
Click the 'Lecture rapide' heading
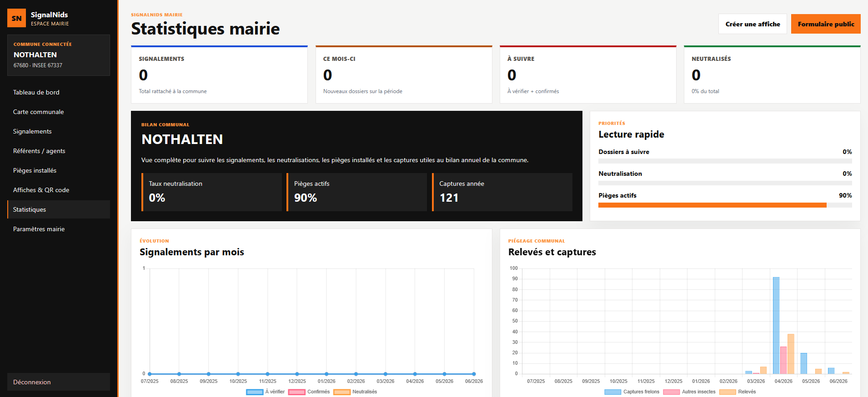[631, 134]
